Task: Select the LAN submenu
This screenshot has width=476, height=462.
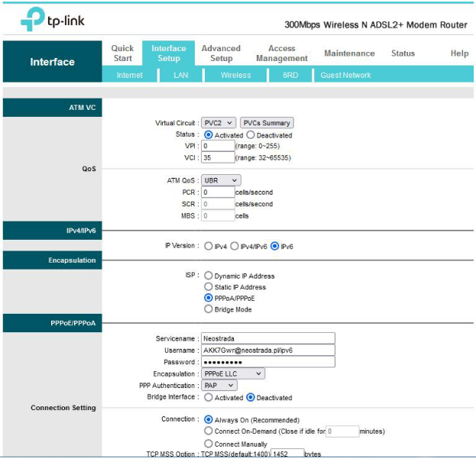Action: click(181, 76)
